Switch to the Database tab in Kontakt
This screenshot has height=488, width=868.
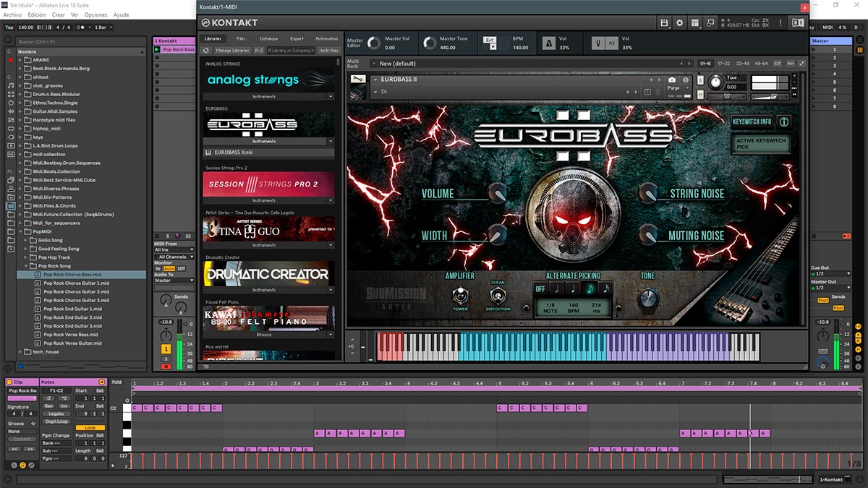click(268, 38)
